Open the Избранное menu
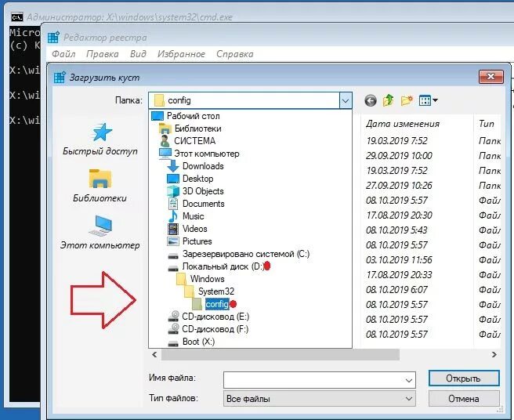This screenshot has width=514, height=420. (181, 54)
